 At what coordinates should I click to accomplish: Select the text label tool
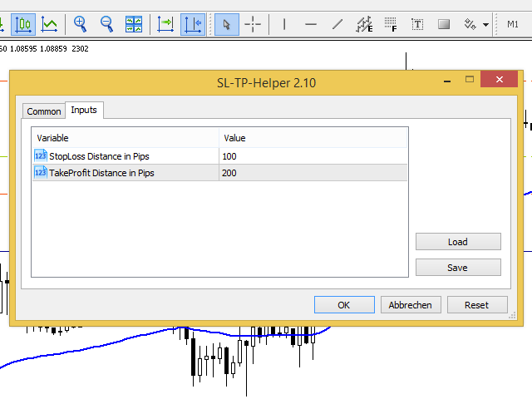[x=417, y=24]
